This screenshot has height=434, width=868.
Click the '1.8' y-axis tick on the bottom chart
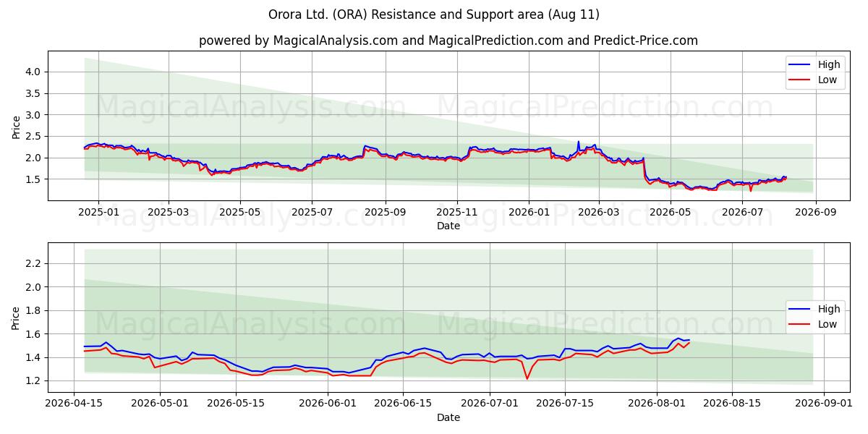click(35, 310)
